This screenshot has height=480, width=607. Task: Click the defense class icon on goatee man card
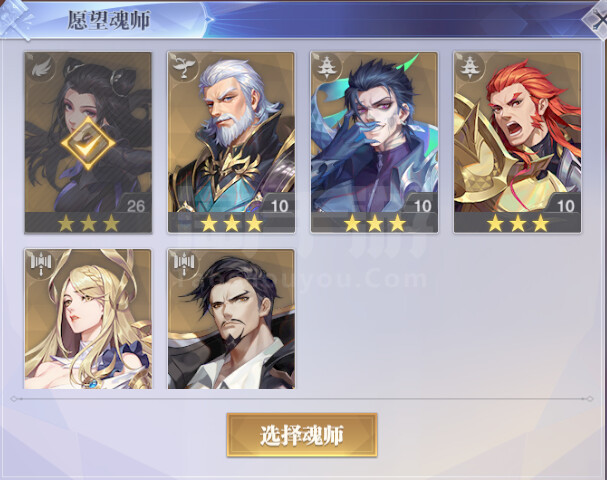184,264
